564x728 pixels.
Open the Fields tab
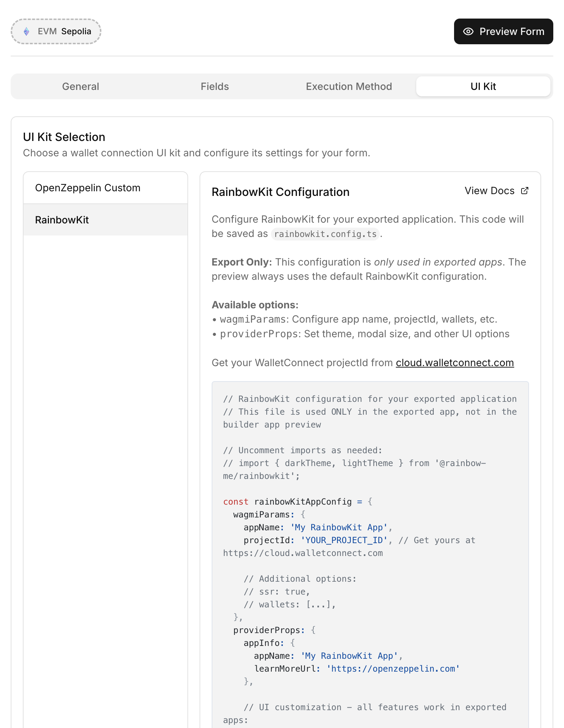click(x=215, y=86)
